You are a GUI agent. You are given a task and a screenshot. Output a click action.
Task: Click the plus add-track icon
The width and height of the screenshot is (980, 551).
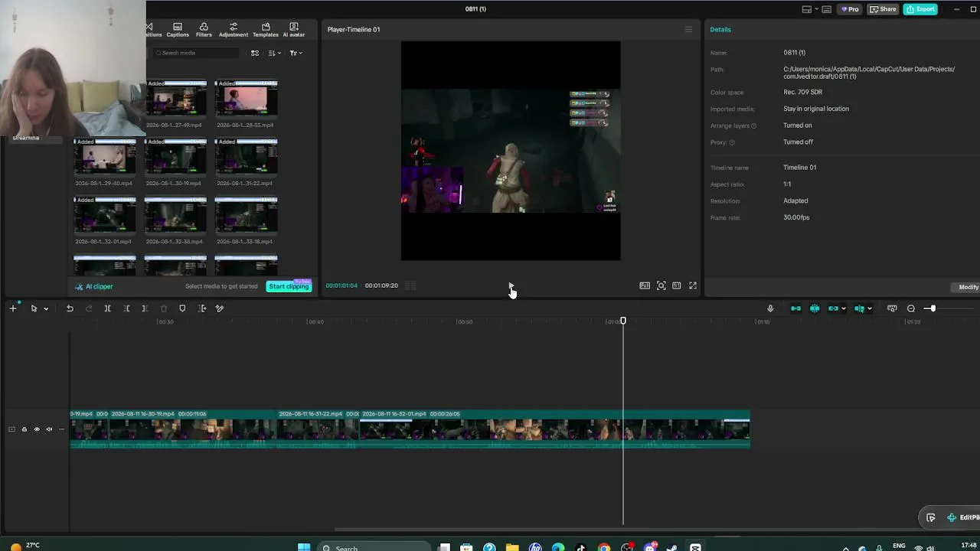tap(13, 308)
